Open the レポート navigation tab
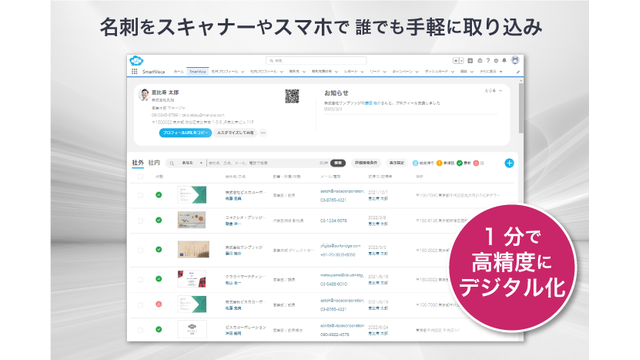The height and width of the screenshot is (360, 640). coord(351,71)
